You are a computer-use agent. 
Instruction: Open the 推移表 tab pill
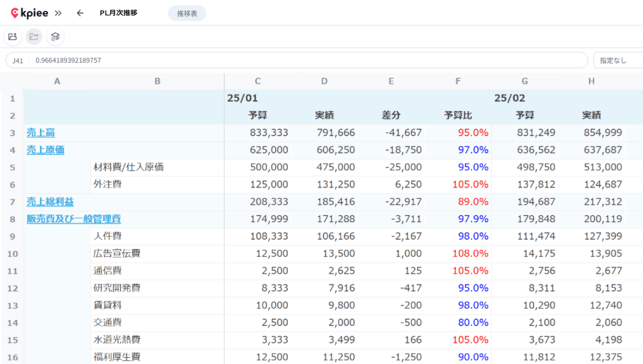(x=187, y=14)
